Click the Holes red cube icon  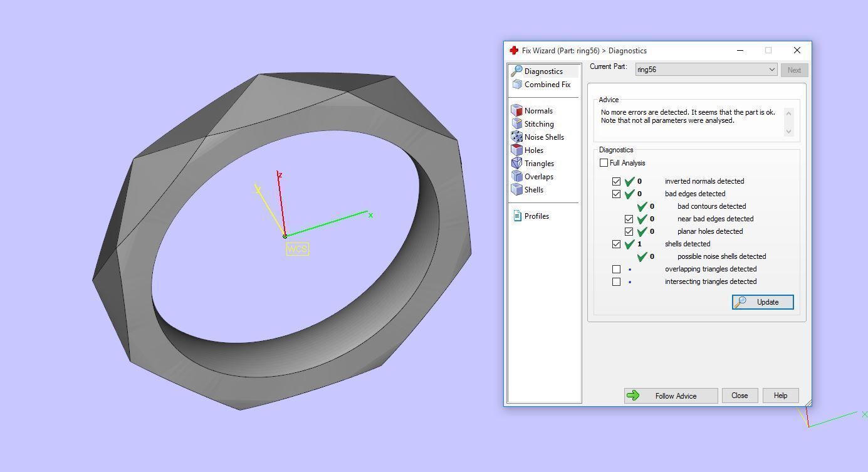[516, 150]
